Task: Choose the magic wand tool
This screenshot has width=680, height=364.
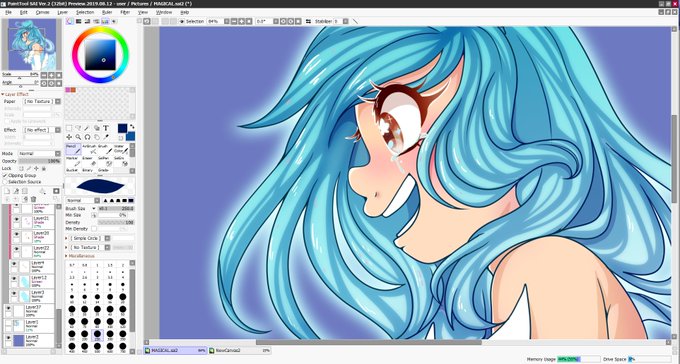Action: (87, 128)
